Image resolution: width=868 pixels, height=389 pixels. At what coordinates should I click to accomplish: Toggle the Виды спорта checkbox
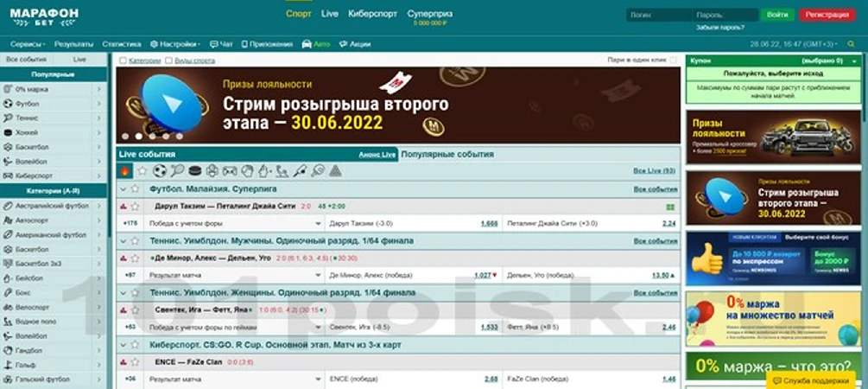(168, 61)
